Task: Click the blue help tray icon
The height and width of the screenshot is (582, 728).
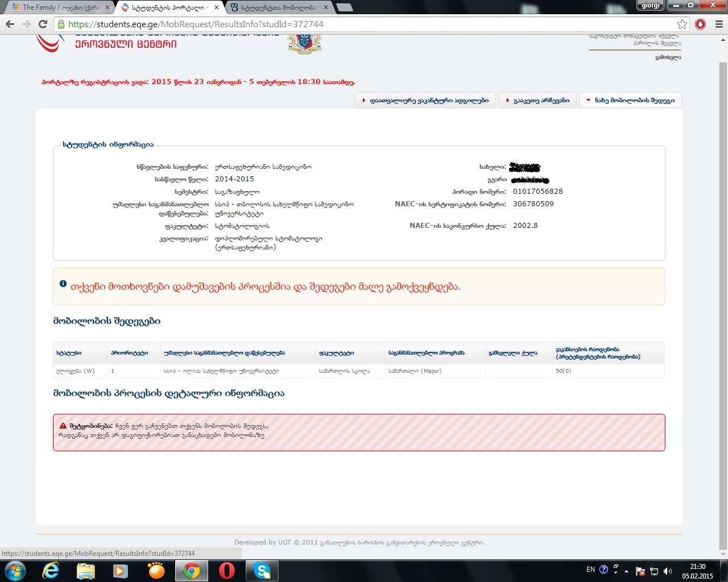Action: point(604,569)
